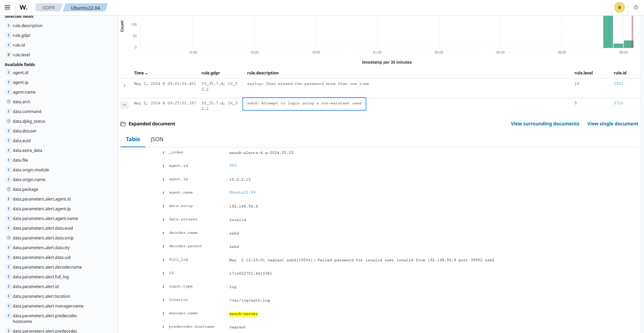
Task: Collapse the expanded 09:25:02.397 alert row
Action: pos(125,105)
